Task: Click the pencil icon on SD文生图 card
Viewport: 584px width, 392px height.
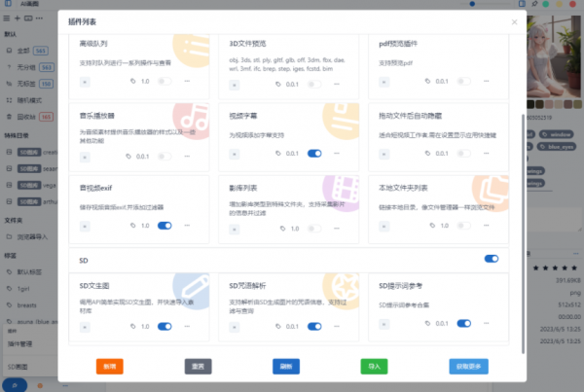Action: pos(196,288)
